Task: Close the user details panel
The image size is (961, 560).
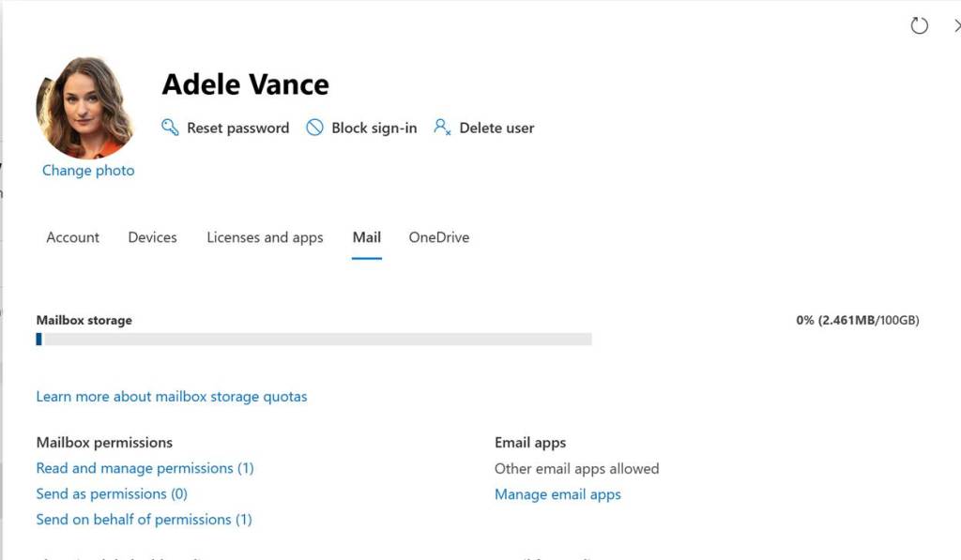Action: [x=955, y=26]
